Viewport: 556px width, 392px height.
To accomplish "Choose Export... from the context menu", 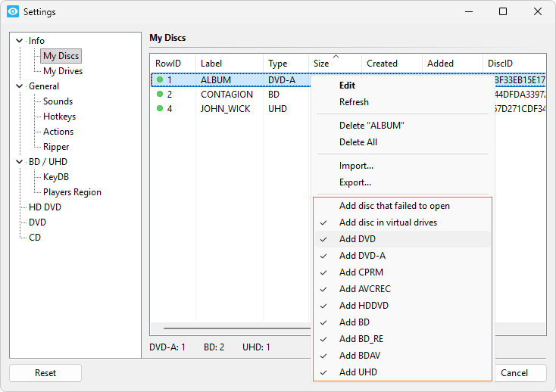I will pos(355,182).
